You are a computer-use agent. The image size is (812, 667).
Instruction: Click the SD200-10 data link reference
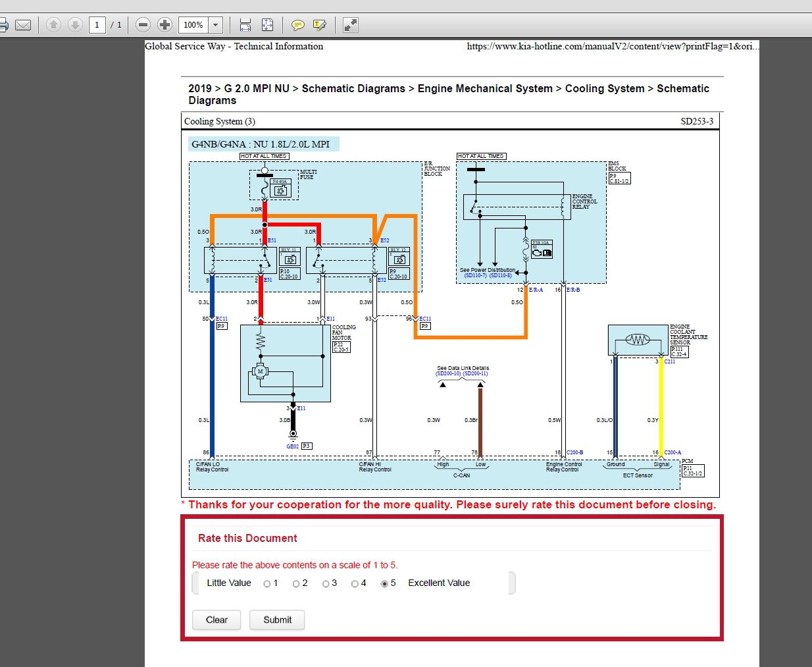click(448, 374)
